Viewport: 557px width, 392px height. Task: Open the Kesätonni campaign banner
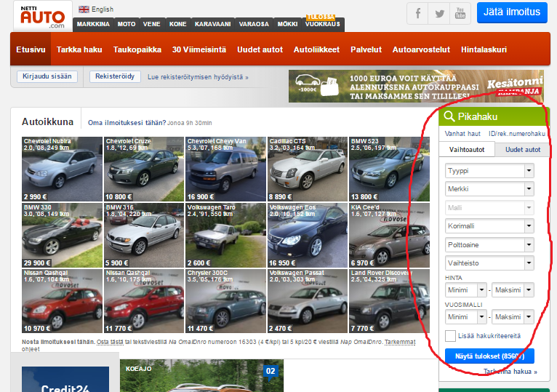pos(416,87)
